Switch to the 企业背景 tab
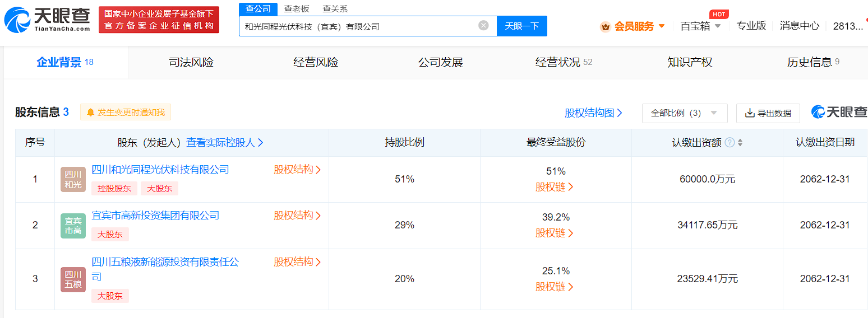The image size is (868, 318). coord(66,62)
